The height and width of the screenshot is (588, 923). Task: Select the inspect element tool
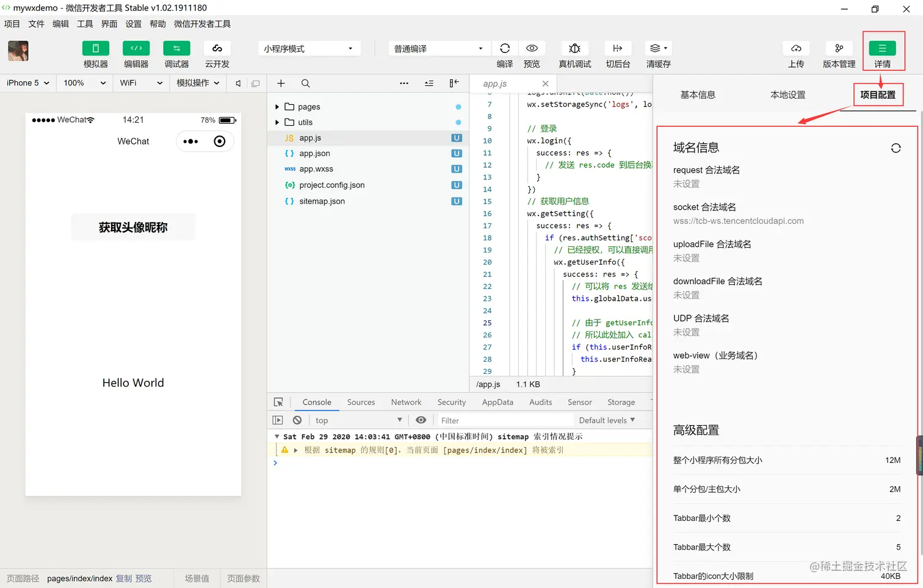(x=278, y=402)
